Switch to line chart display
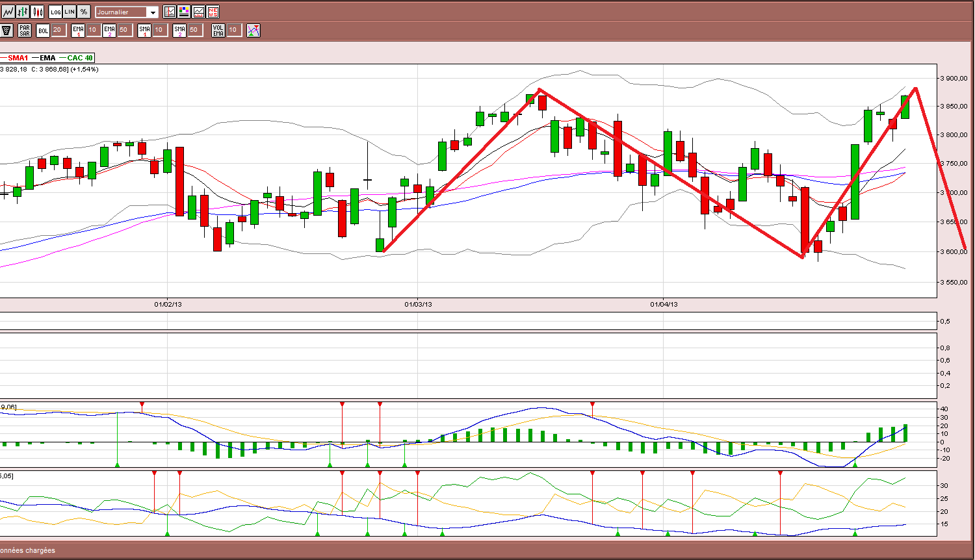The width and height of the screenshot is (975, 560). [x=8, y=12]
